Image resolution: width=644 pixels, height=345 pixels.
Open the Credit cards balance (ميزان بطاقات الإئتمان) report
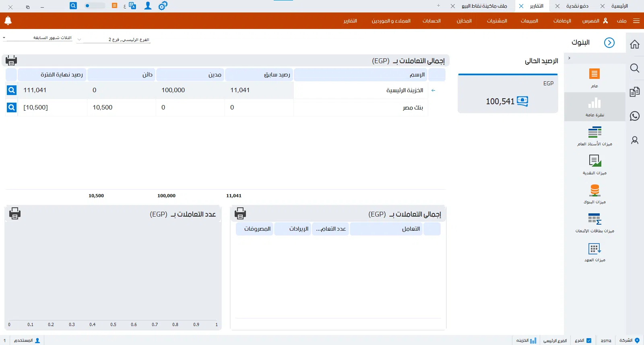594,223
